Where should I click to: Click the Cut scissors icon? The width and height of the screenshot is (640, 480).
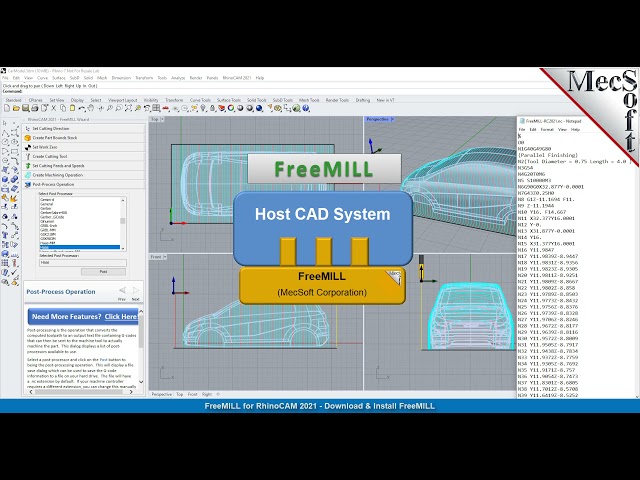[53, 108]
